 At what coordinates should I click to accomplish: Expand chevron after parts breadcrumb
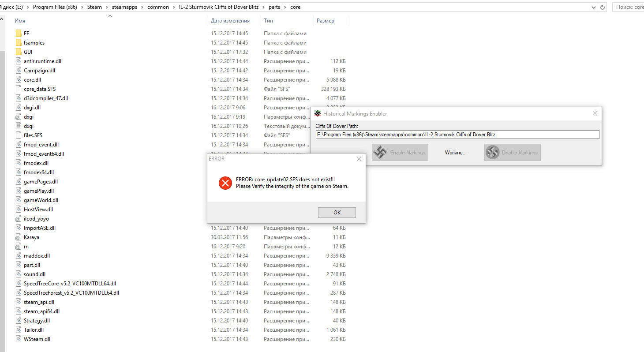(286, 7)
